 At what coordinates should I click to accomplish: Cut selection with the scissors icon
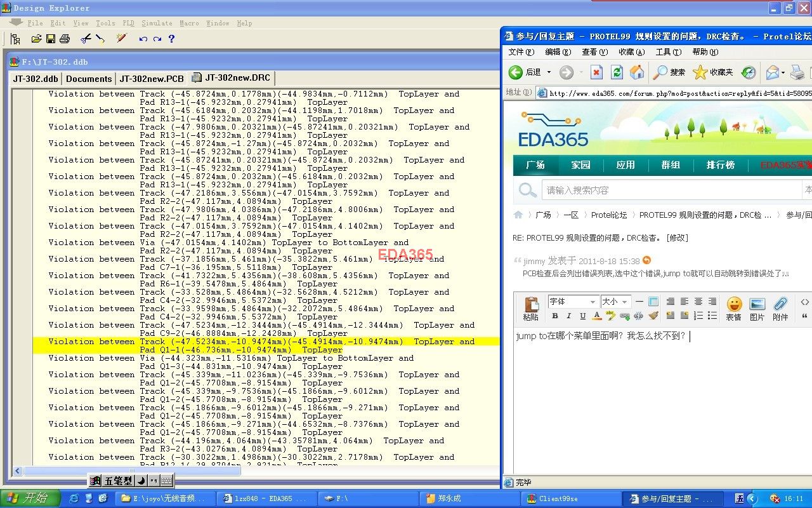tap(86, 39)
